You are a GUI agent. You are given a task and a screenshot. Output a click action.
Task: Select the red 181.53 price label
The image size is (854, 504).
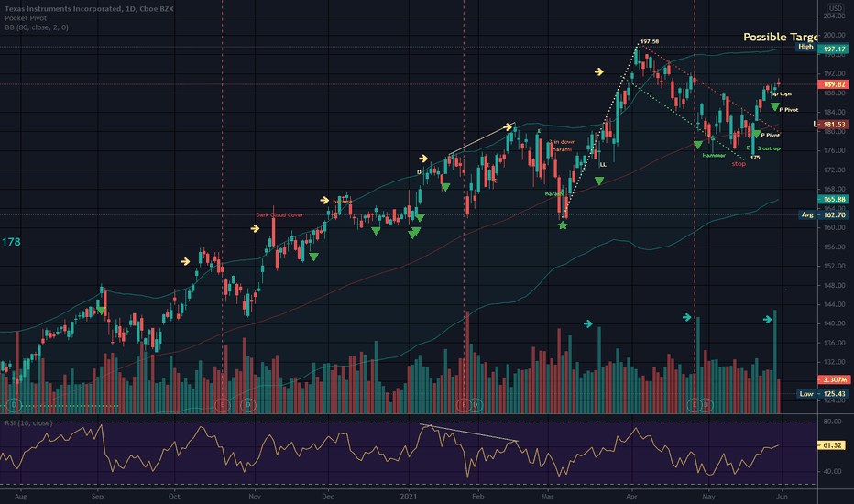[x=834, y=125]
